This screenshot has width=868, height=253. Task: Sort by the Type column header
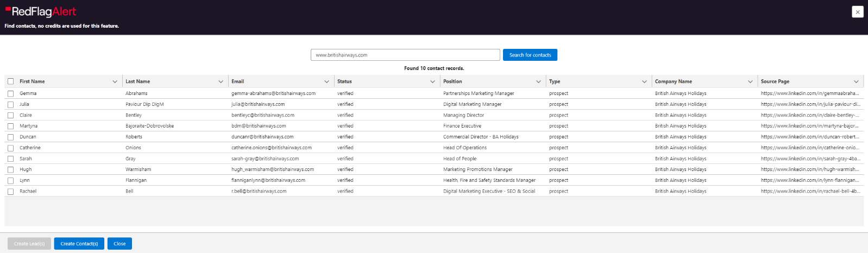tap(555, 81)
